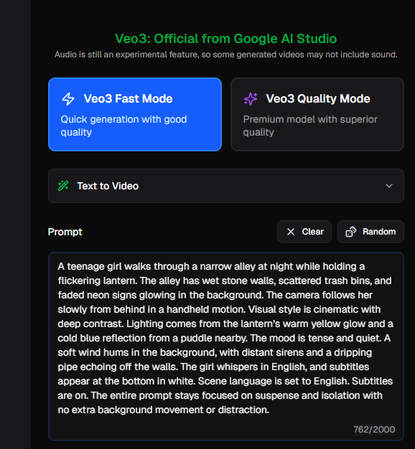
Task: Clear the prompt text
Action: tap(304, 232)
